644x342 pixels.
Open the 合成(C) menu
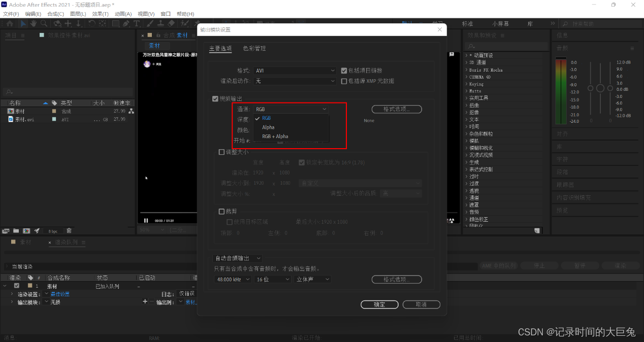pyautogui.click(x=55, y=14)
